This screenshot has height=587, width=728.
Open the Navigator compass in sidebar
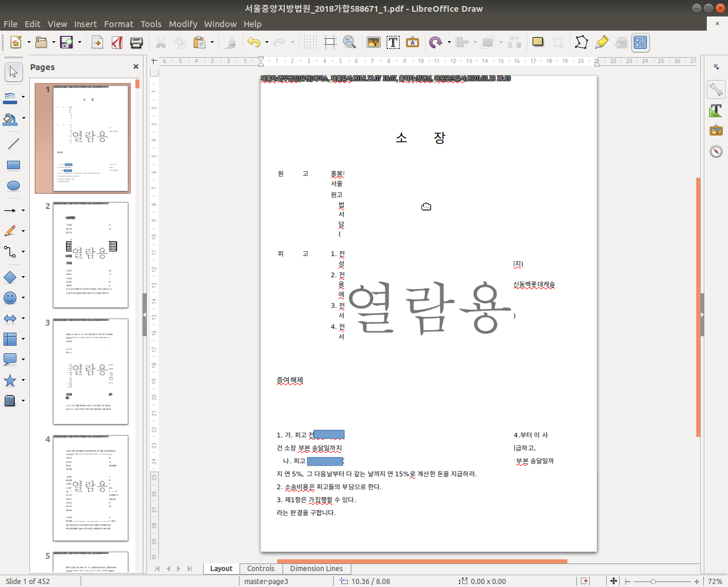point(716,152)
